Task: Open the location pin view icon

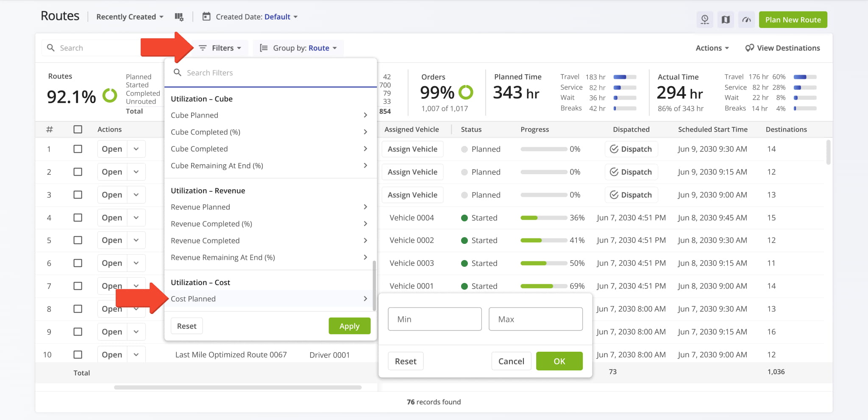Action: [705, 20]
